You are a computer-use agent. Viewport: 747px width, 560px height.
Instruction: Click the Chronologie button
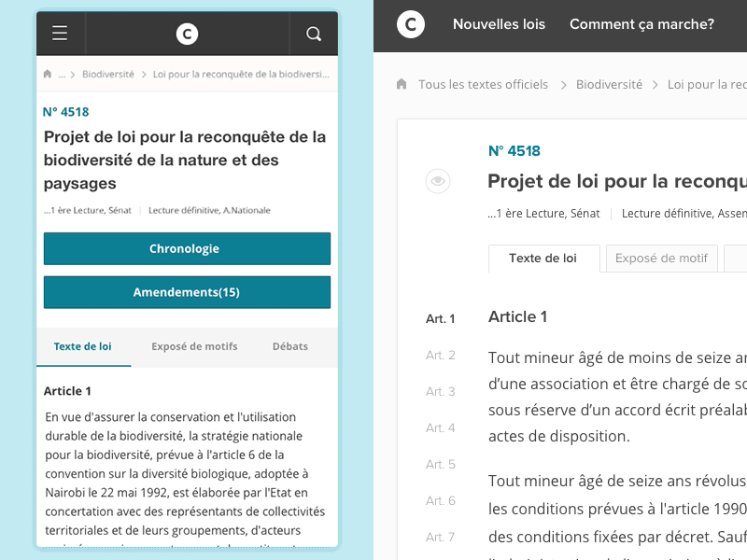tap(187, 248)
